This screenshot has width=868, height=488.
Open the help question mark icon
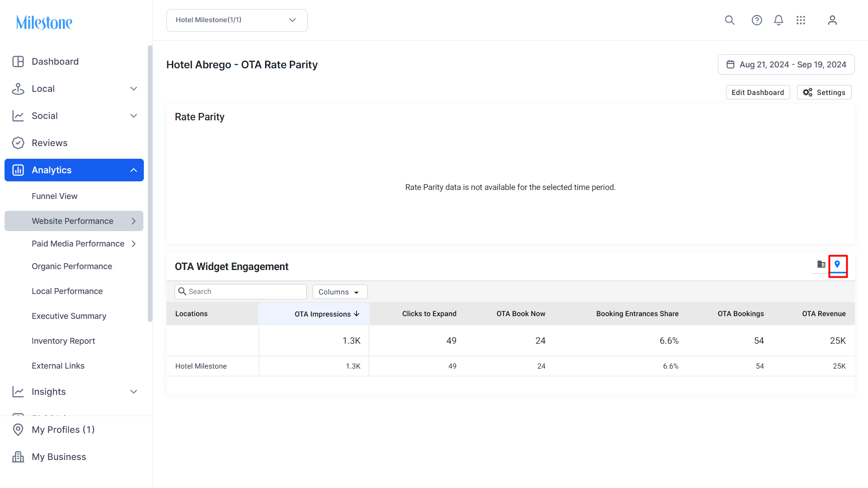pos(757,20)
